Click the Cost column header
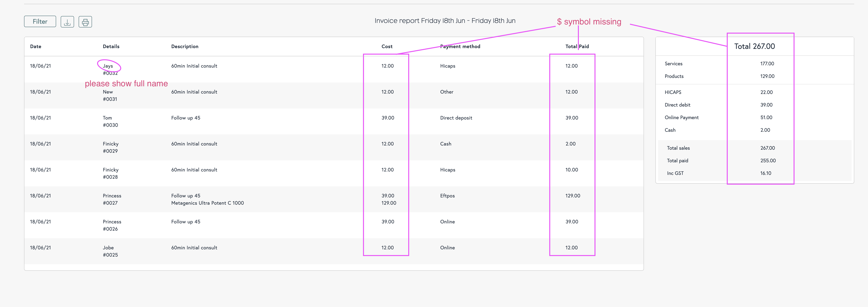The height and width of the screenshot is (307, 868). click(387, 47)
